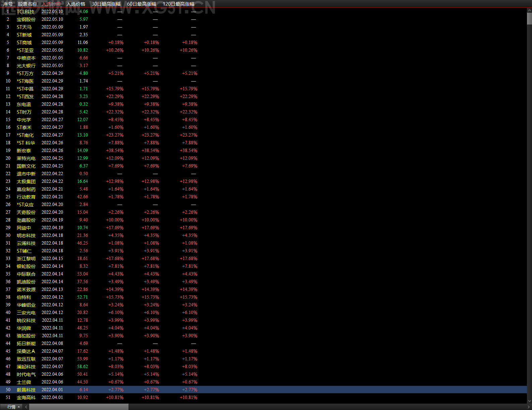Select the 中际联合 stock row
The image size is (532, 410).
(x=263, y=274)
